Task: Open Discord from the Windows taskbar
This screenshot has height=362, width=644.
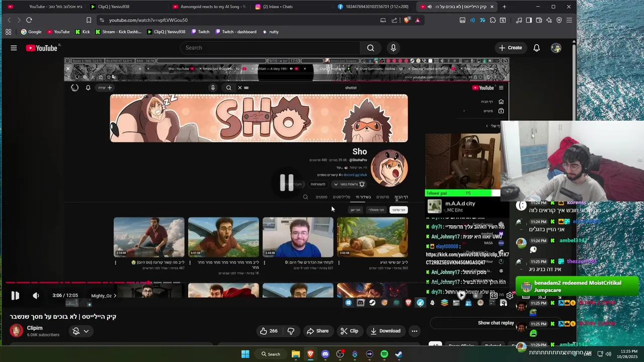Action: pyautogui.click(x=325, y=354)
